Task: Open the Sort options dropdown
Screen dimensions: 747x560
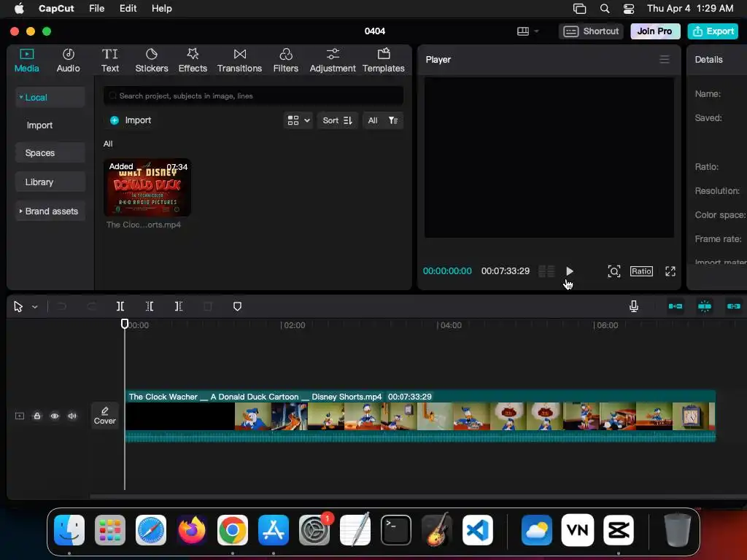Action: click(337, 120)
